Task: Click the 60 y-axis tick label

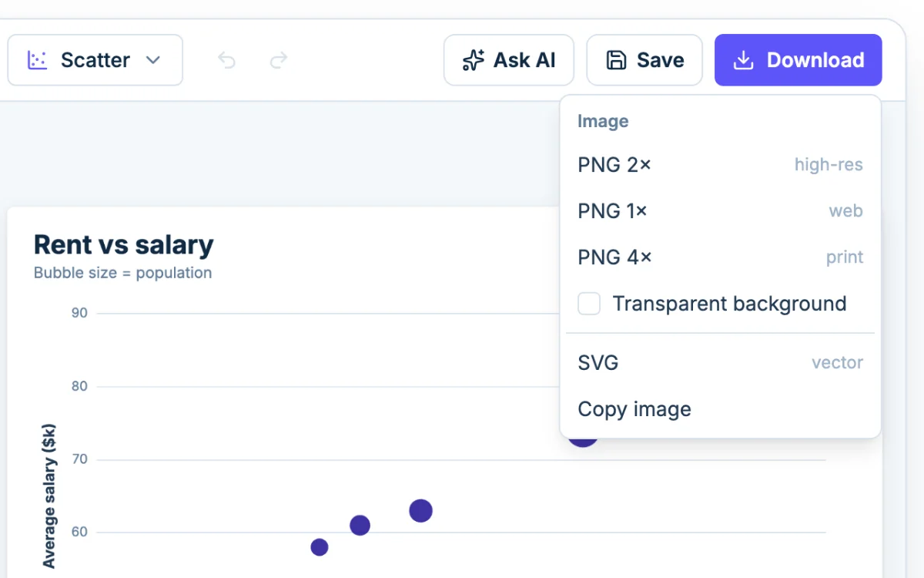Action: [79, 532]
